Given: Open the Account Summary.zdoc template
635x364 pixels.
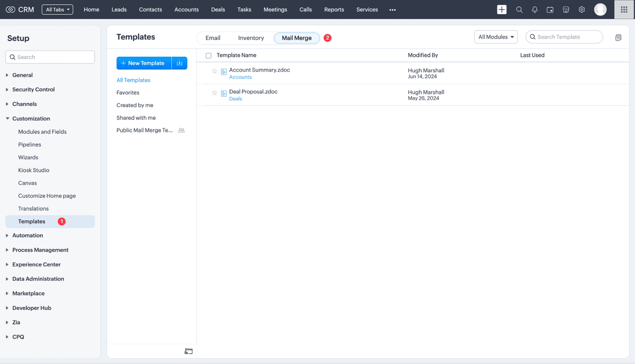Looking at the screenshot, I should pyautogui.click(x=260, y=70).
